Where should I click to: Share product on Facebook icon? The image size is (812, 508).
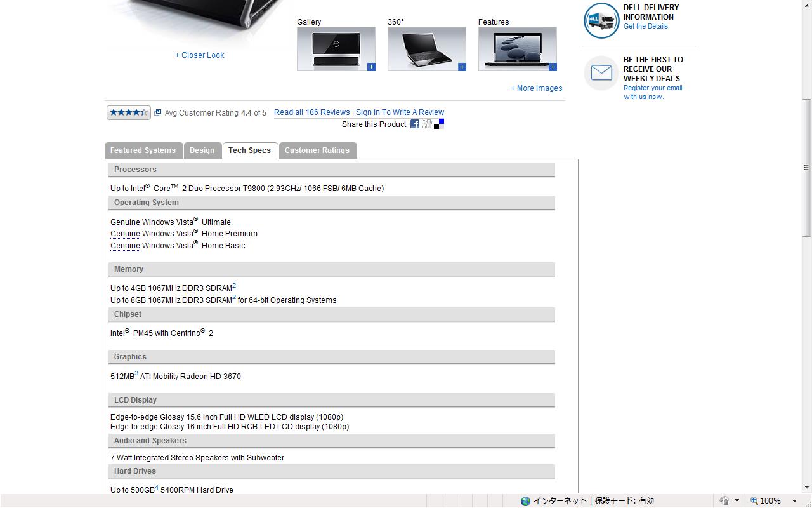(415, 124)
